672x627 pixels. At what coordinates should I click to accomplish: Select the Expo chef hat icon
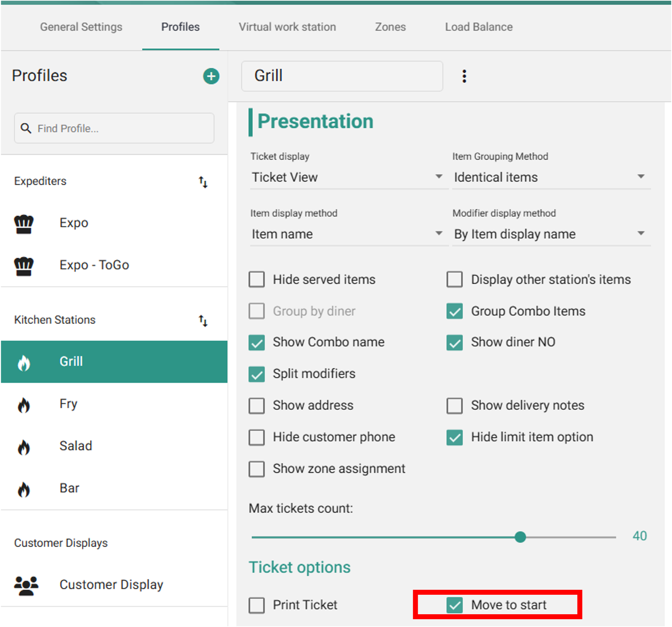[24, 224]
